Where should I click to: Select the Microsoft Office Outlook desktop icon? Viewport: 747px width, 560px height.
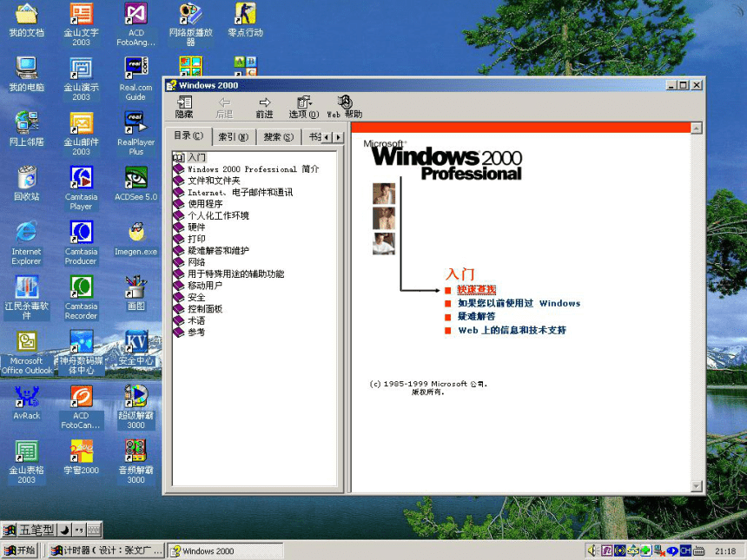[x=27, y=352]
